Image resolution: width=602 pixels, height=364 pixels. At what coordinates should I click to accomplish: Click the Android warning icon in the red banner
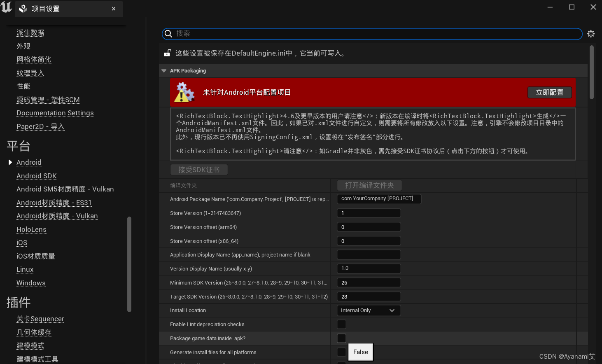(184, 92)
